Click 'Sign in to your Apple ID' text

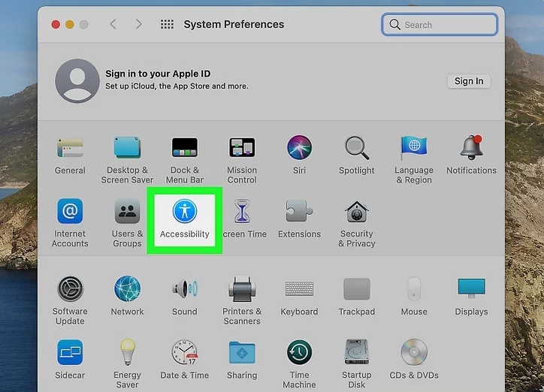click(x=158, y=74)
